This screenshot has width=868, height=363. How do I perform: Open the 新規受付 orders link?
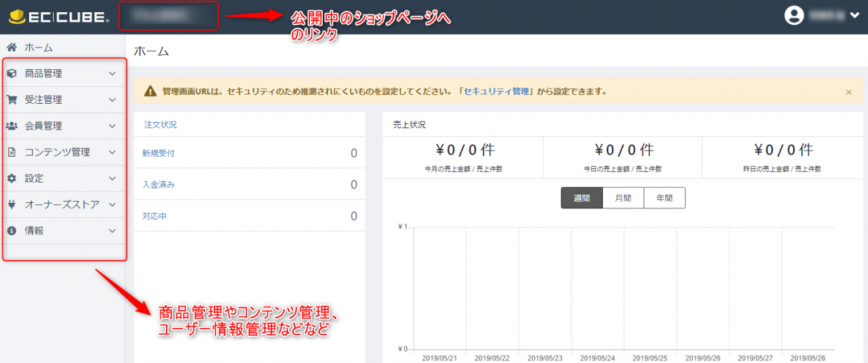pyautogui.click(x=158, y=153)
